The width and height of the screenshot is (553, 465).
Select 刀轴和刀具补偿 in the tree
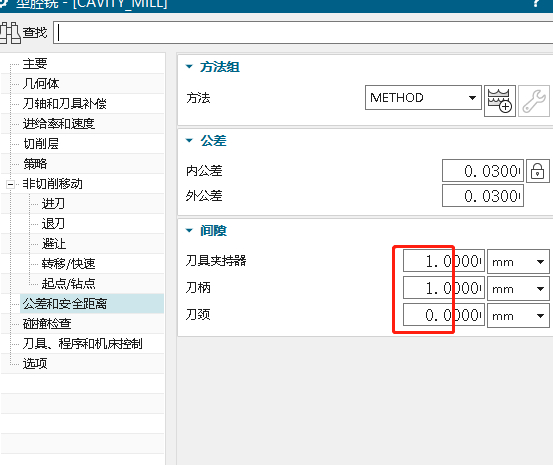point(65,104)
